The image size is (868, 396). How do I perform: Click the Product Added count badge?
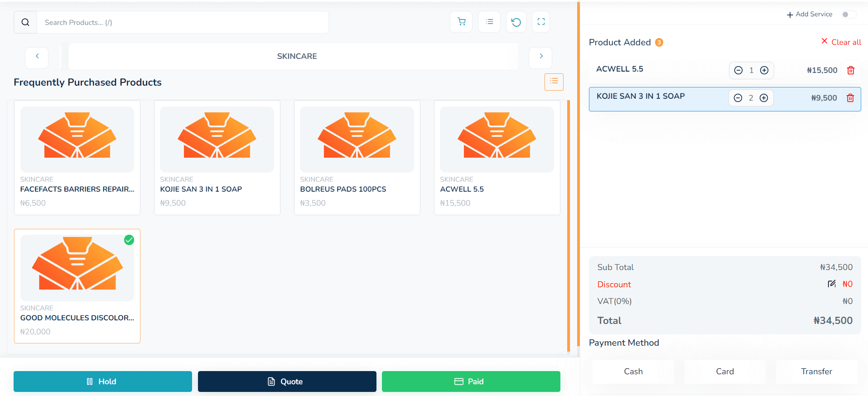[x=659, y=42]
